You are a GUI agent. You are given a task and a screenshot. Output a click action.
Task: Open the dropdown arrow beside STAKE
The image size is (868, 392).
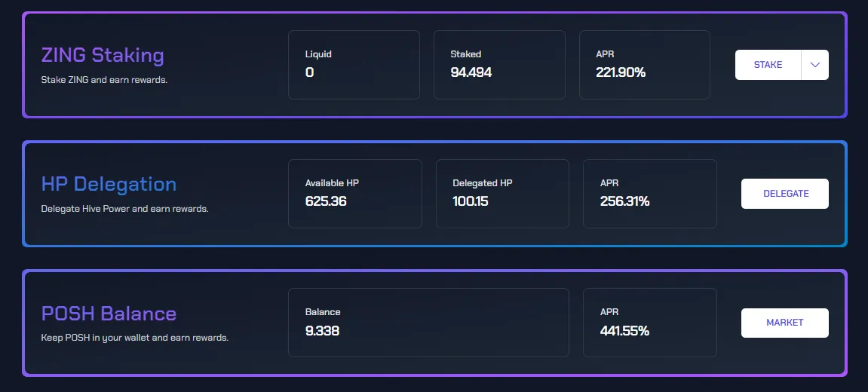815,65
